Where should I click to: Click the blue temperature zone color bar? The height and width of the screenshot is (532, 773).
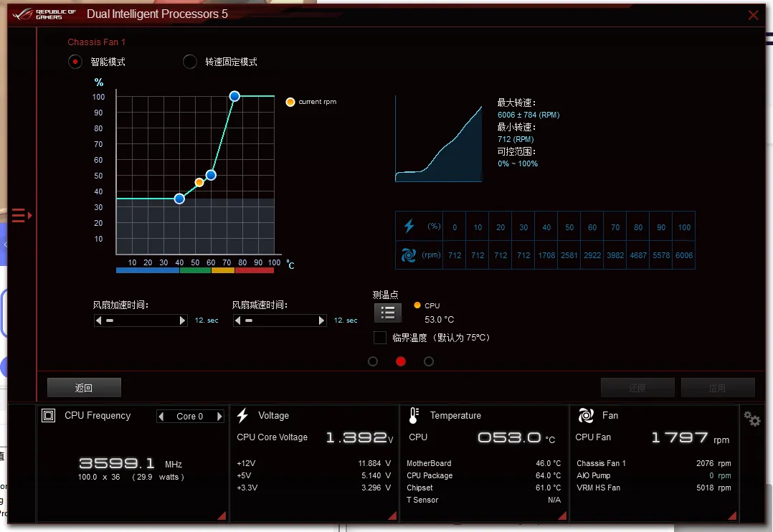point(148,270)
